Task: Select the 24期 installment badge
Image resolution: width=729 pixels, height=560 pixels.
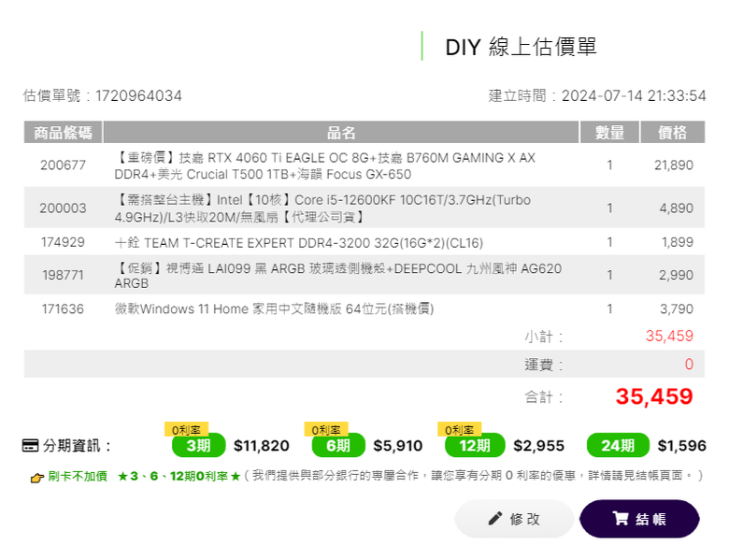Action: coord(618,446)
